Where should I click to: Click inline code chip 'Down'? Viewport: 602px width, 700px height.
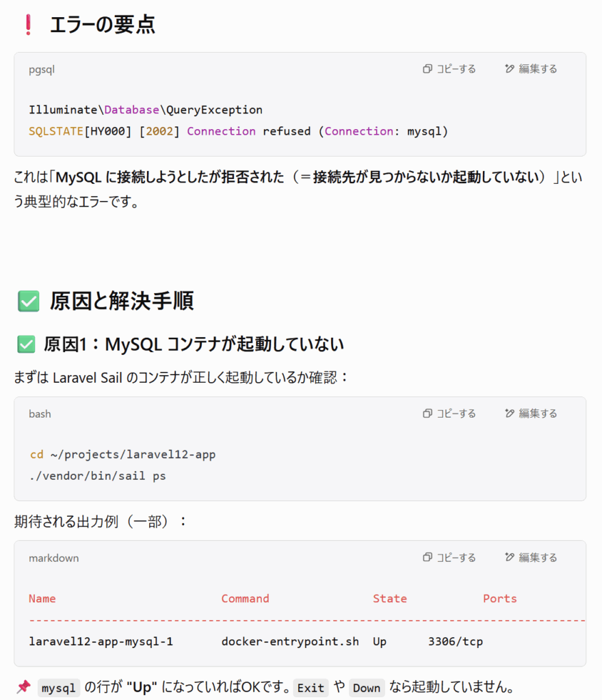(366, 688)
